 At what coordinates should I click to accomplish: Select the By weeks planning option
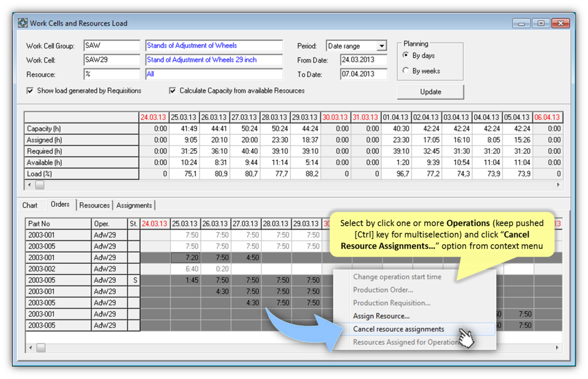click(406, 71)
